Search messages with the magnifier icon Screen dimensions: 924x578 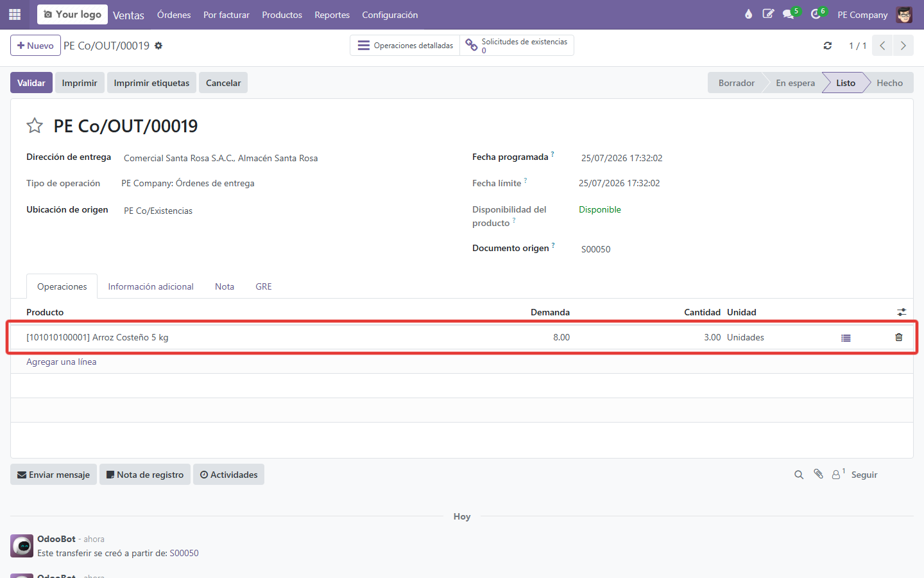tap(799, 475)
